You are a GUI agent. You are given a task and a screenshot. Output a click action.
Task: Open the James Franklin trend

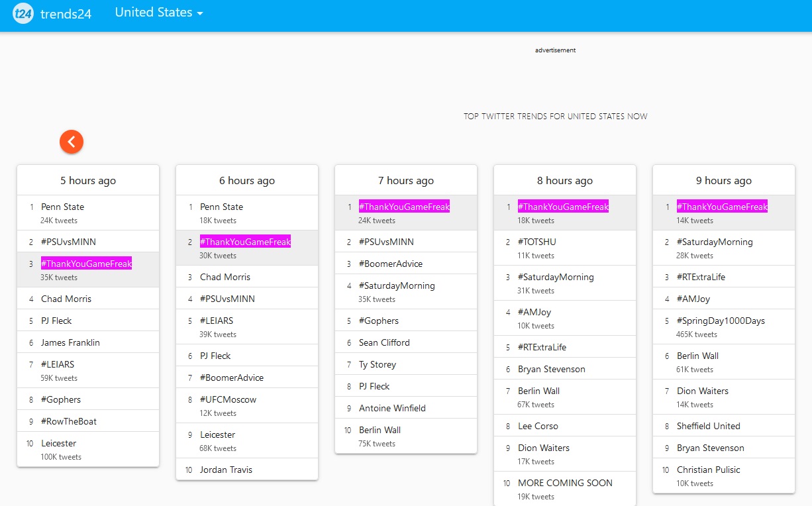70,342
